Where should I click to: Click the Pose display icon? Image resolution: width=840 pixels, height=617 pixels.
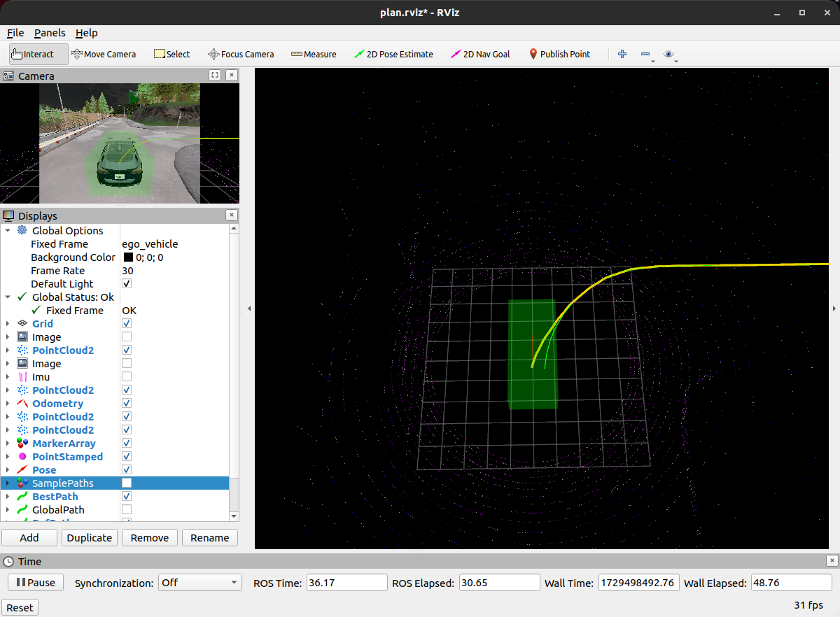point(22,469)
